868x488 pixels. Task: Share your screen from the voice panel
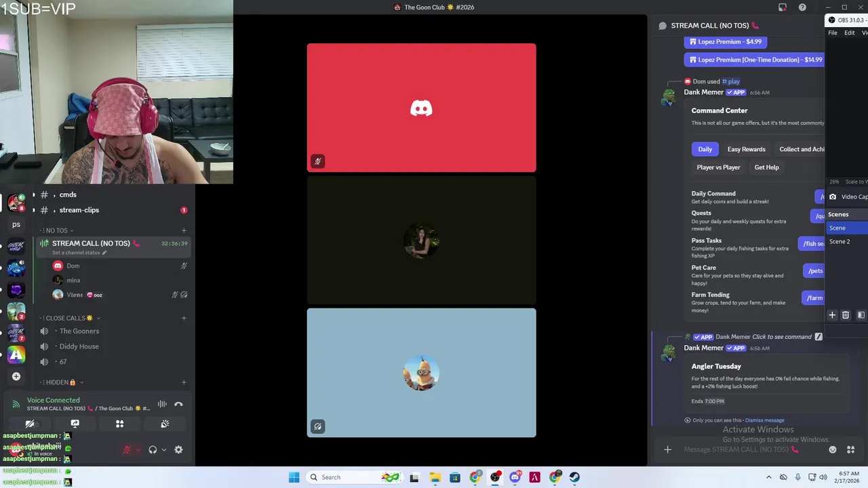(x=75, y=424)
